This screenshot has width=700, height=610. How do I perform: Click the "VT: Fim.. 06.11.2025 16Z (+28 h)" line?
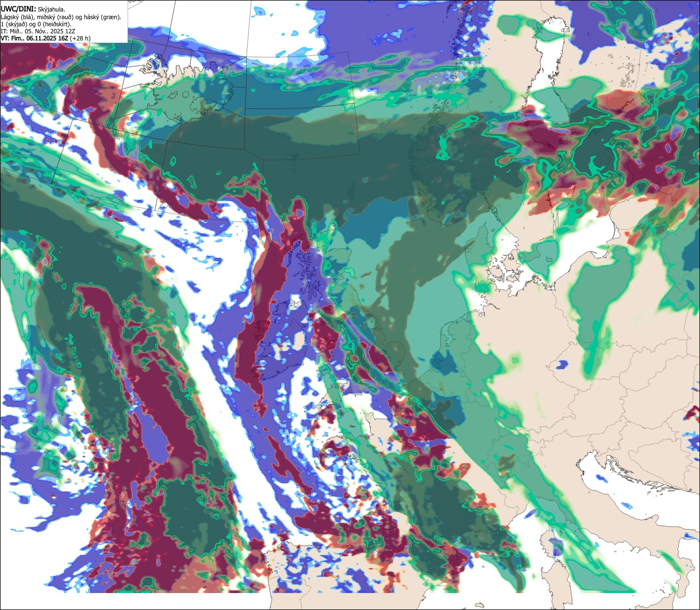pos(46,38)
